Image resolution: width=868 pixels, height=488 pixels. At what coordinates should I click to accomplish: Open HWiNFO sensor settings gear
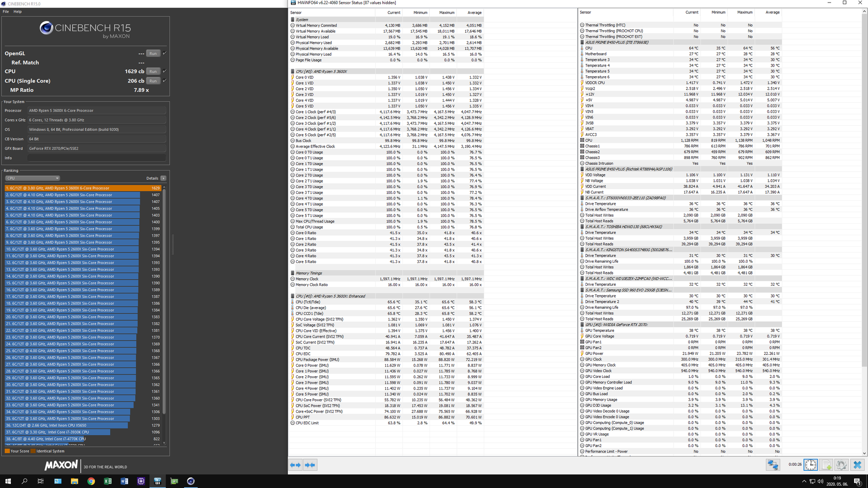point(841,465)
